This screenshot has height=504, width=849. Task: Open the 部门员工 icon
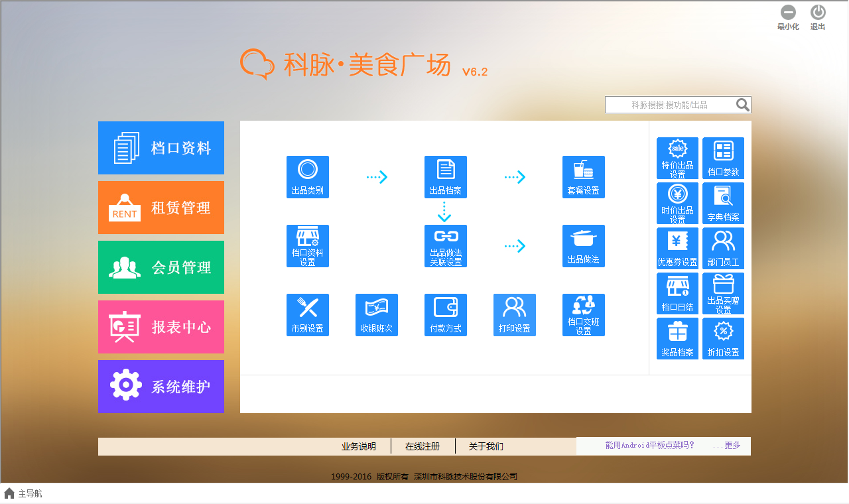pos(723,248)
